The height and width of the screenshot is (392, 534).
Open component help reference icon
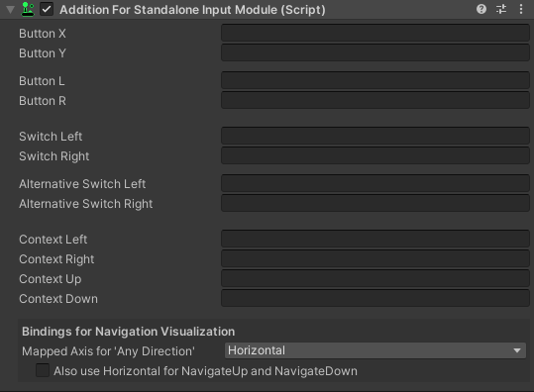[481, 9]
